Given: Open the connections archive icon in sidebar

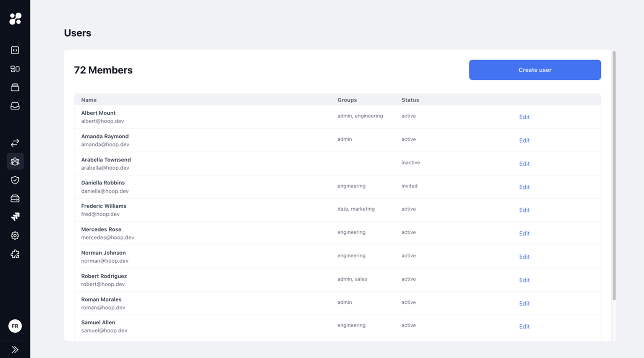Looking at the screenshot, I should (x=15, y=87).
